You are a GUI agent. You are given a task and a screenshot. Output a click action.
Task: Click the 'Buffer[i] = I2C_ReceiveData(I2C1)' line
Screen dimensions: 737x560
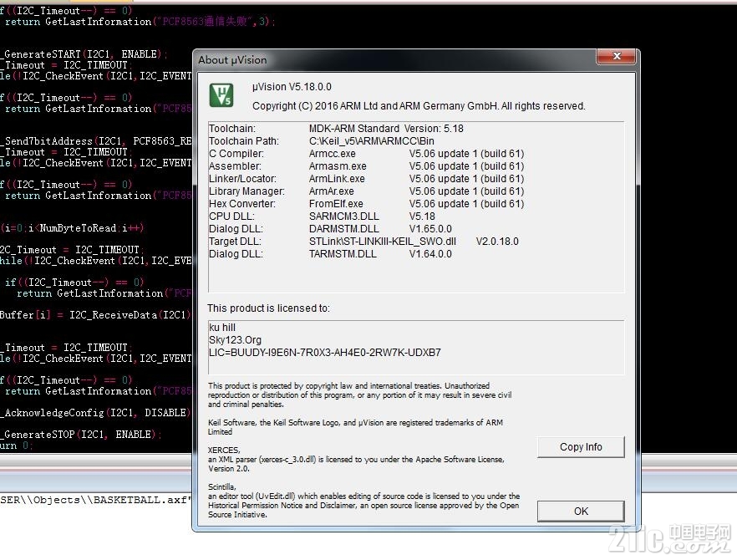coord(96,315)
